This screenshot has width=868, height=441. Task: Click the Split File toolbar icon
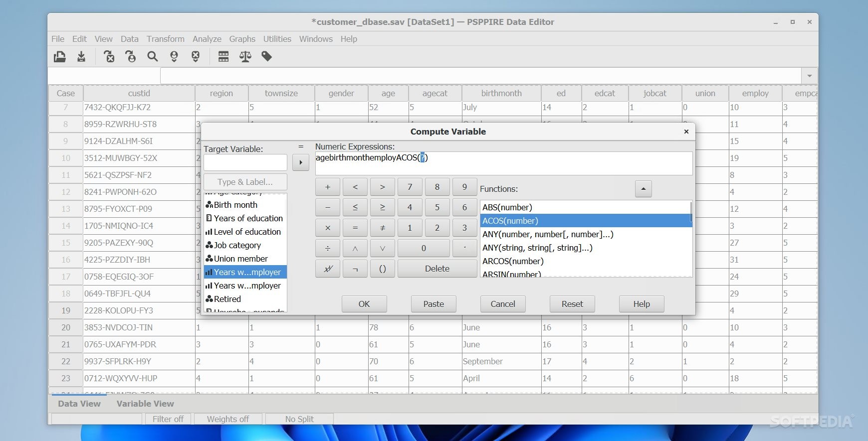(x=223, y=57)
